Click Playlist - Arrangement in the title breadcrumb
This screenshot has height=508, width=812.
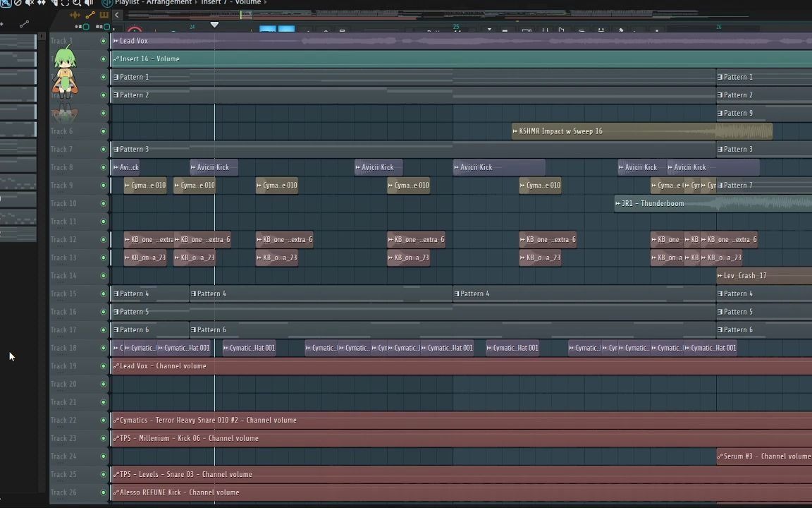(x=153, y=3)
